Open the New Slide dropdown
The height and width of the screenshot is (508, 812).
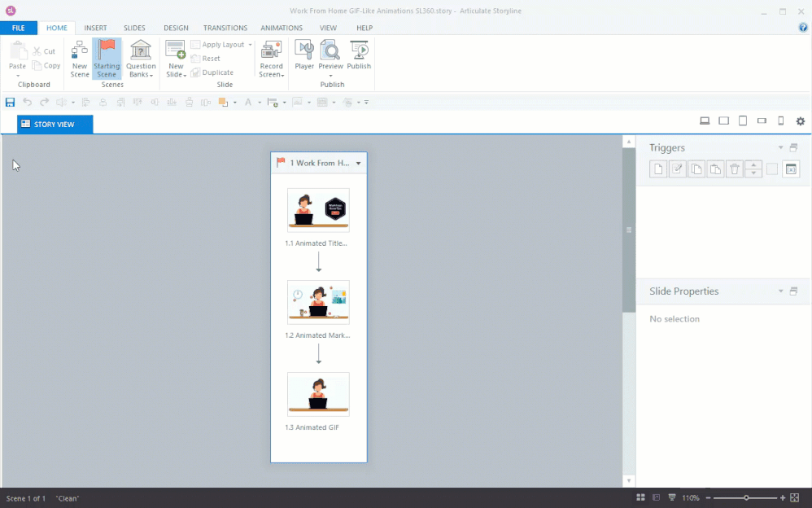click(176, 59)
